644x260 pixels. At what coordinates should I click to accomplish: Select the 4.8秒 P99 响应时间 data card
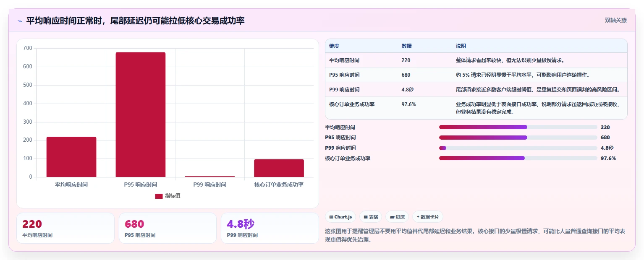point(270,228)
